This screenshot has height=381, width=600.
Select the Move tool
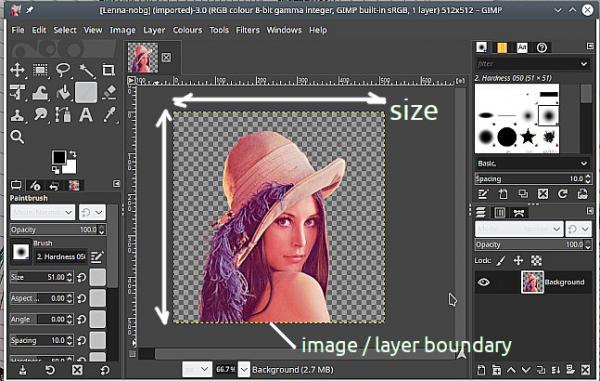tap(17, 70)
